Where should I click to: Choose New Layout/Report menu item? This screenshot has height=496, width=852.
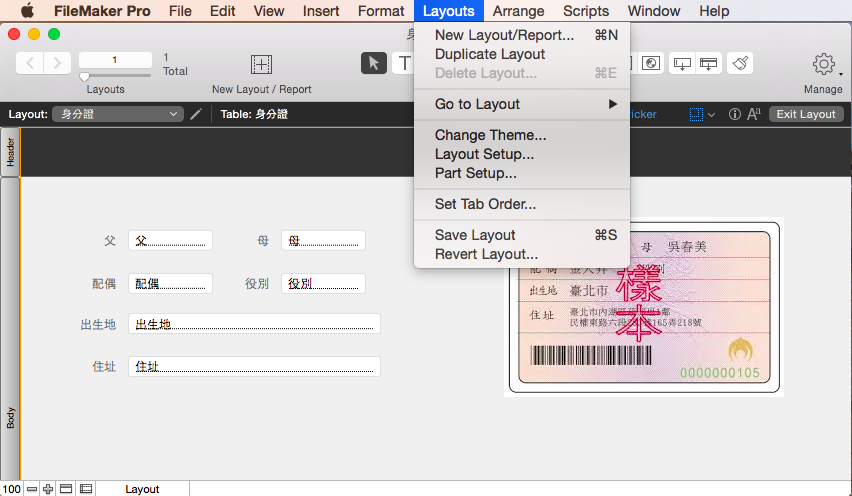522,35
